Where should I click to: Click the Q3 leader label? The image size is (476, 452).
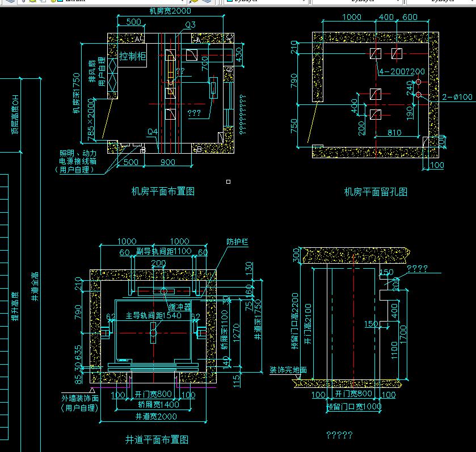pyautogui.click(x=190, y=24)
